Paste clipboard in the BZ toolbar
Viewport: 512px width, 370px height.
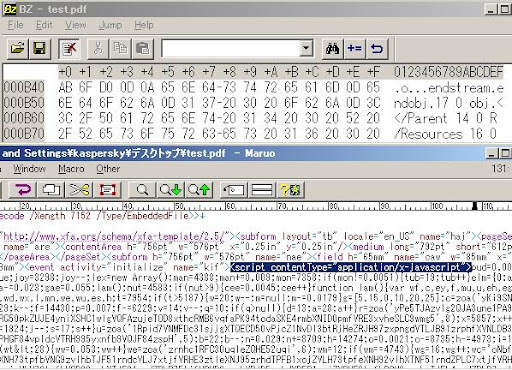143,49
